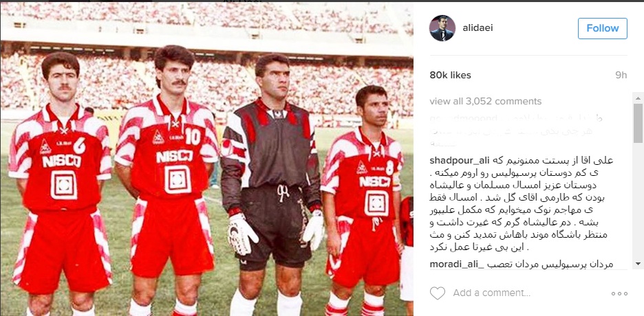
Task: Open the three-dot more options menu
Action: coord(619,293)
